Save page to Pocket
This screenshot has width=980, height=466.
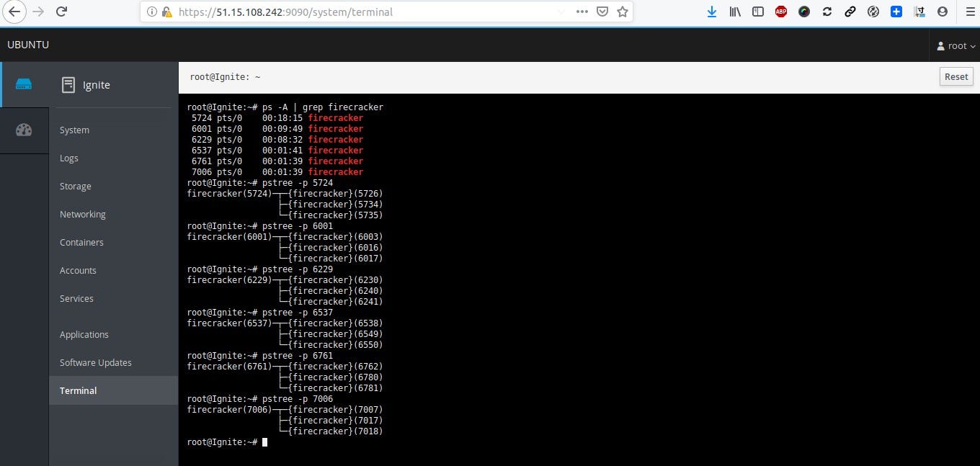click(602, 12)
